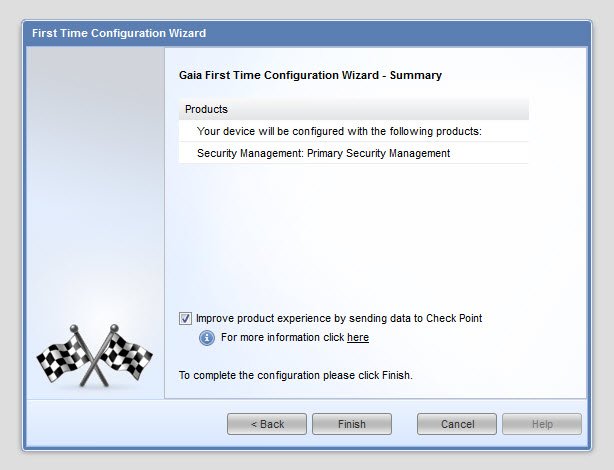Click the 'To complete the configuration' instruction text
The width and height of the screenshot is (614, 470).
[x=296, y=375]
